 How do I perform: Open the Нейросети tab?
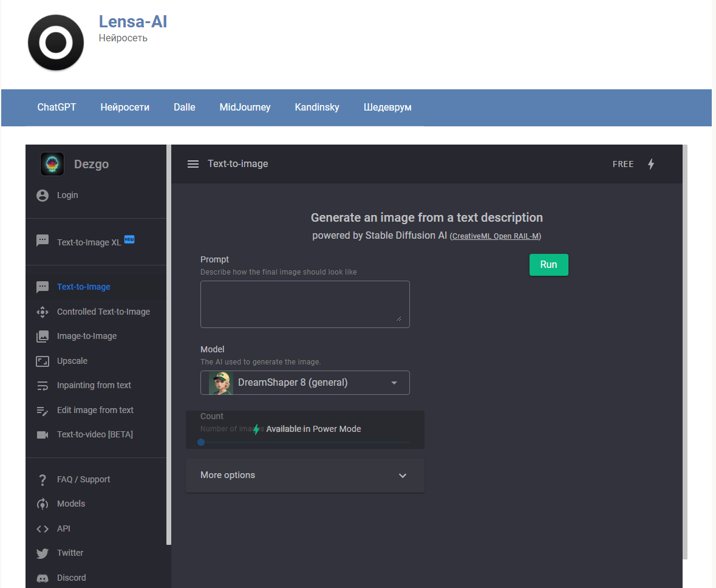coord(124,108)
